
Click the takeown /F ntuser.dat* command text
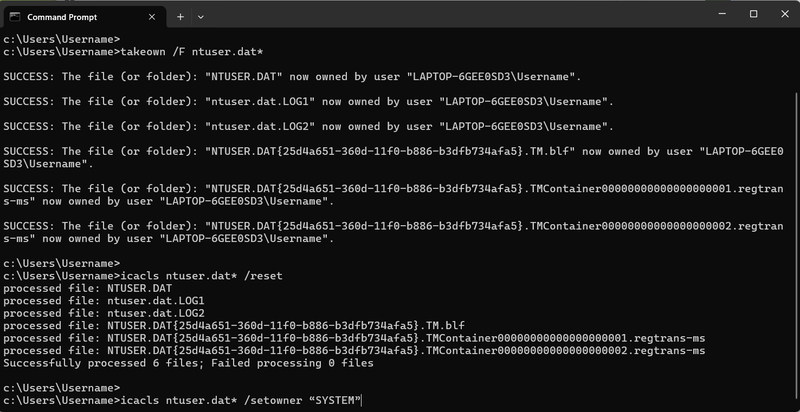coord(191,52)
